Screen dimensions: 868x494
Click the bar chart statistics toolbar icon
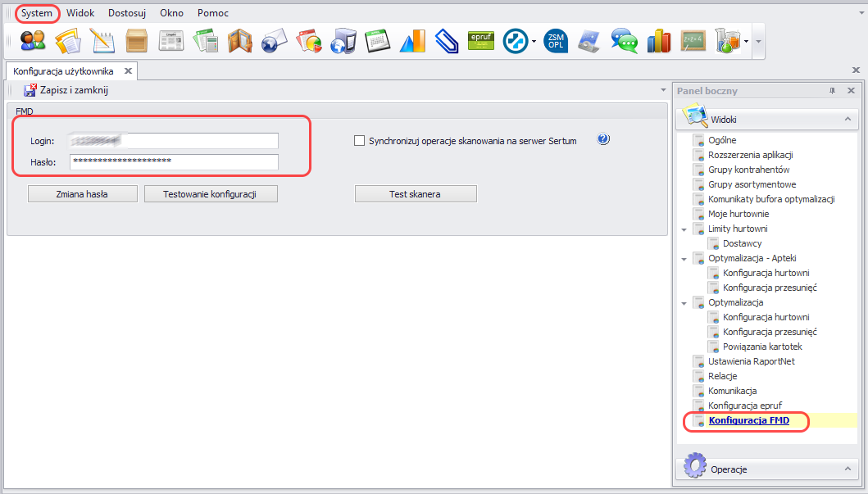[658, 39]
